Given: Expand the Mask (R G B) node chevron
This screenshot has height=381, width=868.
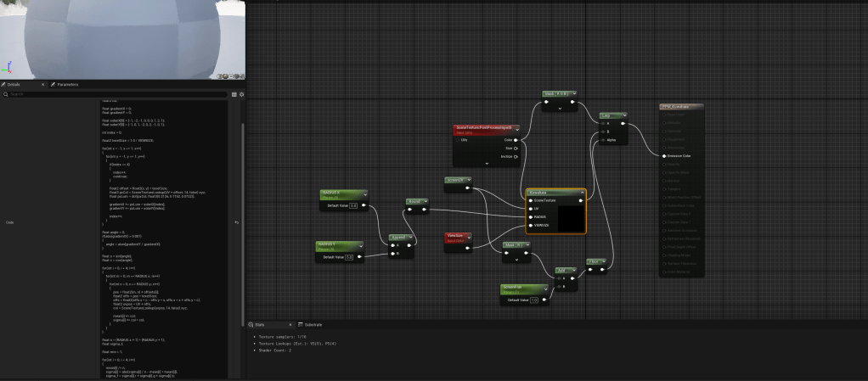Looking at the screenshot, I should coord(560,109).
